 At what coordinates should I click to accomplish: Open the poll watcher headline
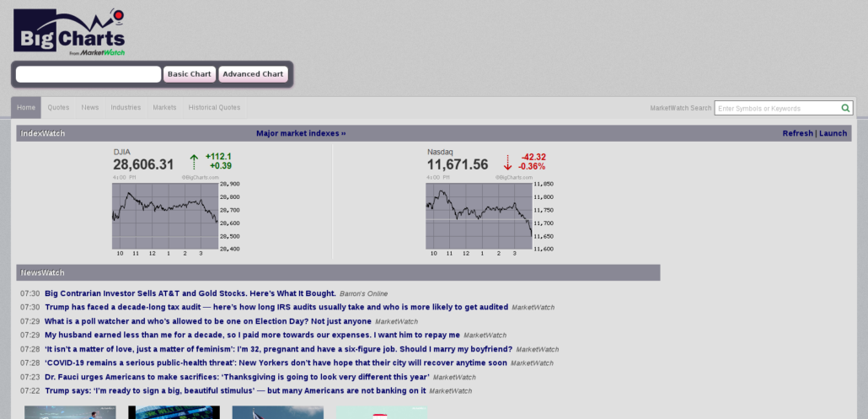pyautogui.click(x=208, y=321)
